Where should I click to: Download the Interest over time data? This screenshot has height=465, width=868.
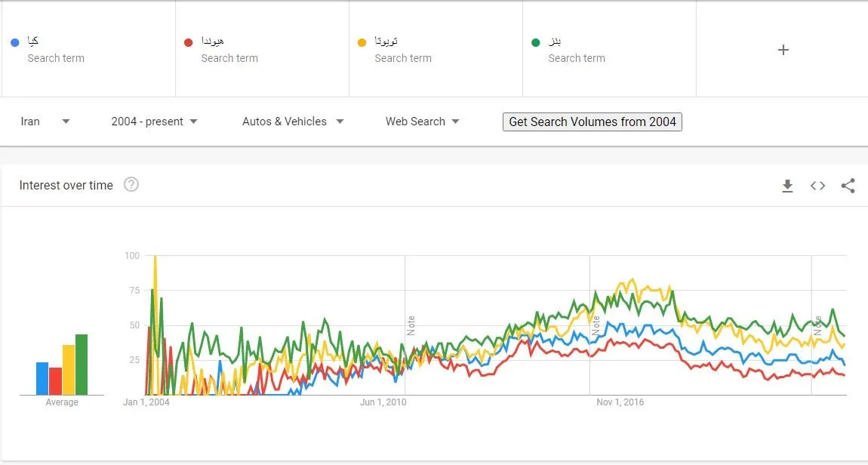(787, 186)
